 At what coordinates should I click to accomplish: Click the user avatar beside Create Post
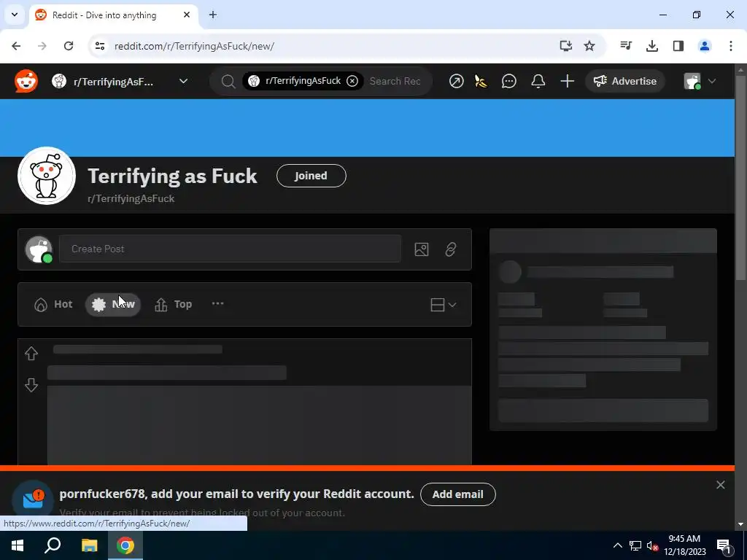tap(39, 249)
